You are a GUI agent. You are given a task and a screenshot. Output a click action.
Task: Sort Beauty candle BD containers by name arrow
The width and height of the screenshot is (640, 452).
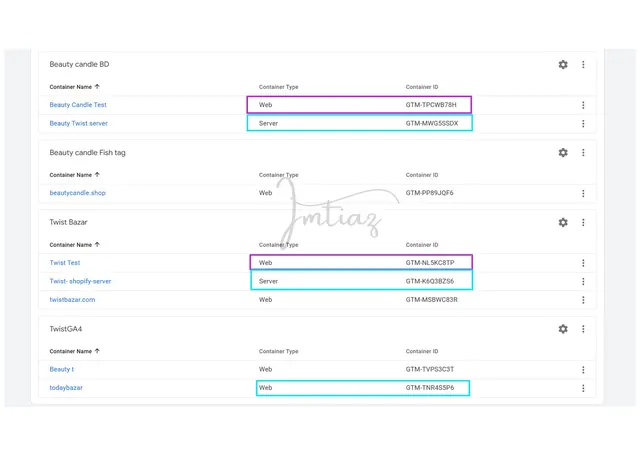pyautogui.click(x=97, y=87)
